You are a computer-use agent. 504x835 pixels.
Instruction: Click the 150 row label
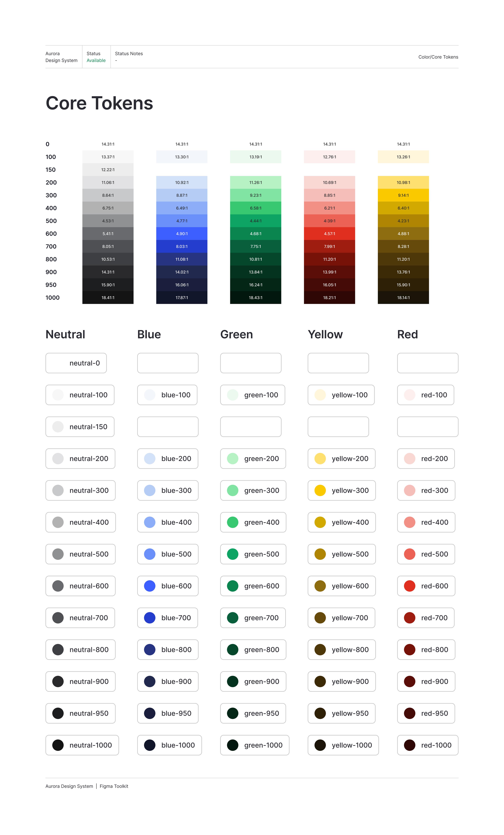click(x=50, y=170)
